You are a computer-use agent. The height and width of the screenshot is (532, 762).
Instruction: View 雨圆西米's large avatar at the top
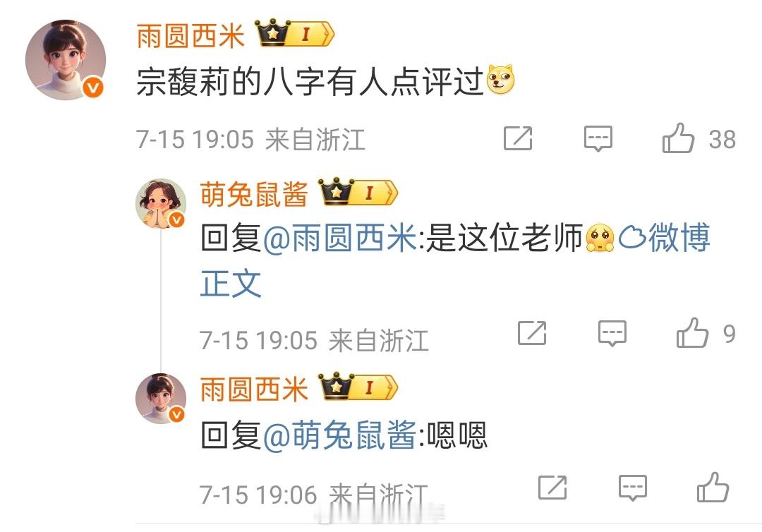pyautogui.click(x=66, y=60)
